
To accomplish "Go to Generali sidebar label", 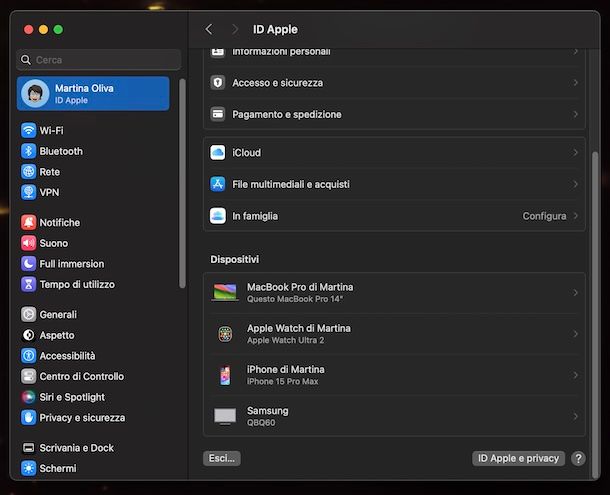I will (x=58, y=314).
